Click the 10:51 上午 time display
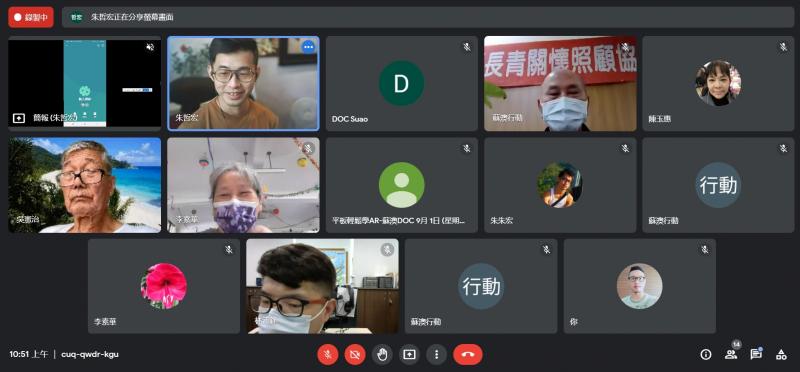The image size is (800, 372). 29,354
